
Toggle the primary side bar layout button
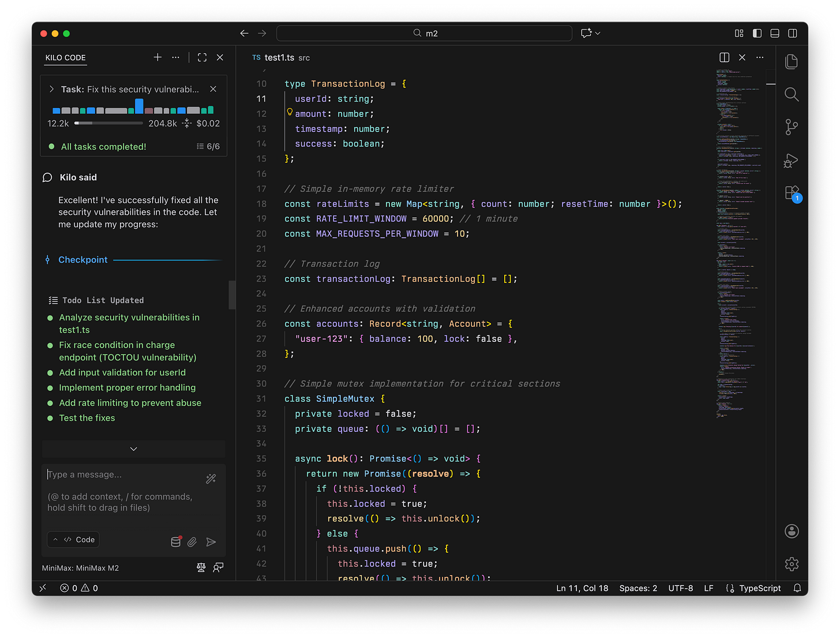pos(757,33)
